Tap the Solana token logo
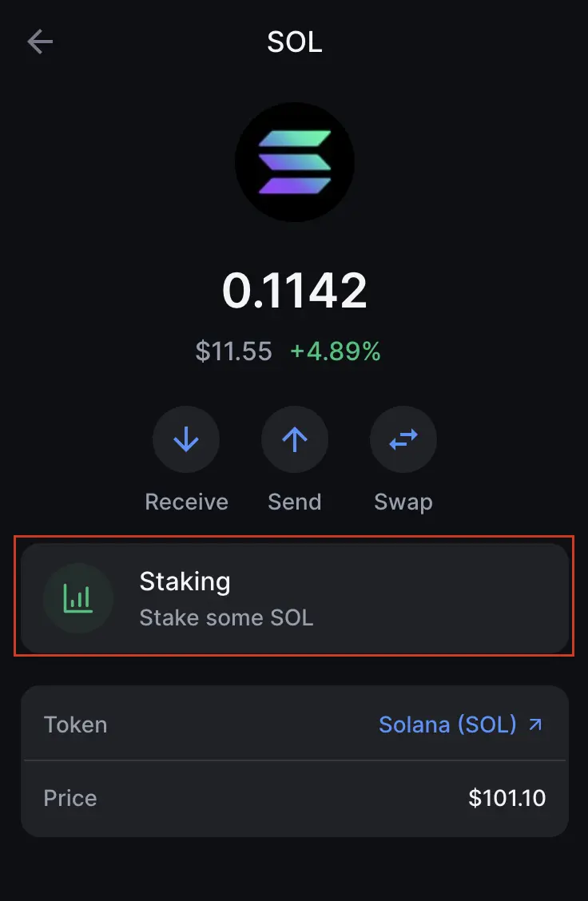The height and width of the screenshot is (901, 588). (x=294, y=162)
